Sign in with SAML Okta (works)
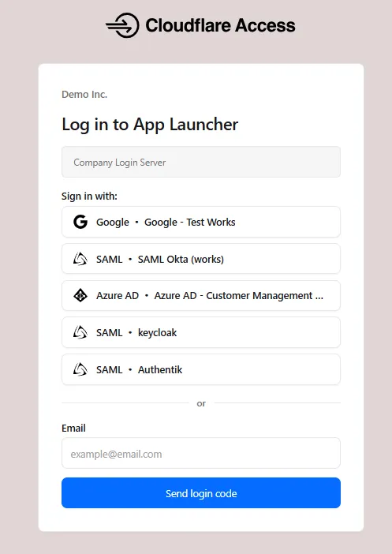The height and width of the screenshot is (554, 392). click(x=201, y=259)
